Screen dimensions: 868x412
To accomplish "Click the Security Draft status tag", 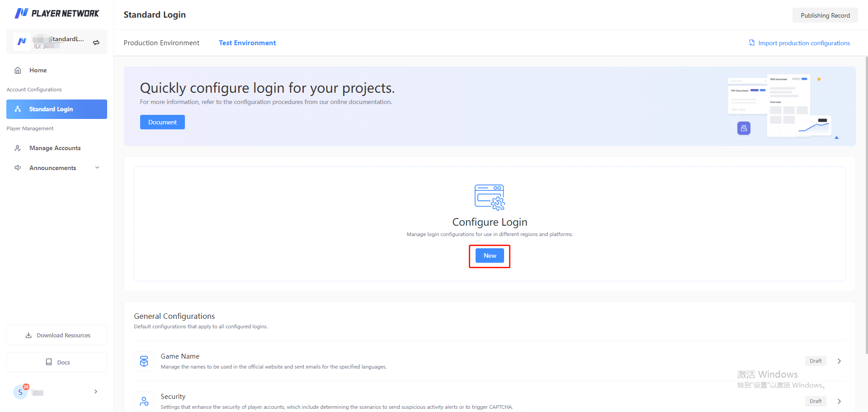I will click(x=816, y=401).
